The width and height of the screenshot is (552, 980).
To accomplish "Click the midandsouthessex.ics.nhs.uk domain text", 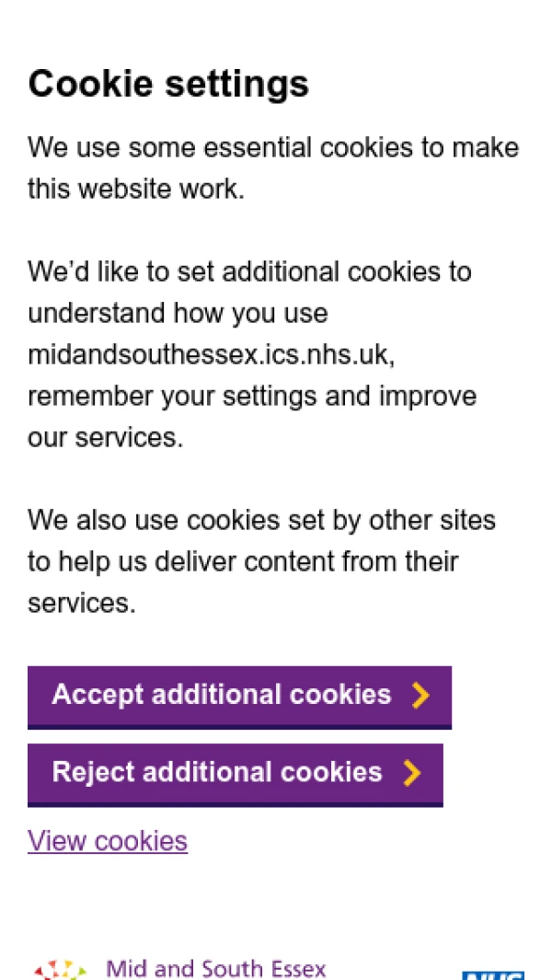I will tap(212, 355).
